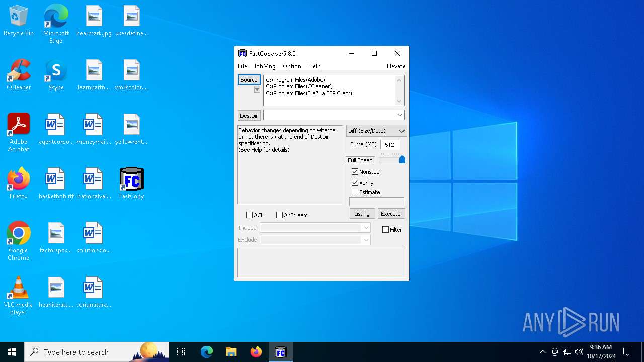Open the Help menu
Image resolution: width=644 pixels, height=362 pixels.
click(314, 66)
